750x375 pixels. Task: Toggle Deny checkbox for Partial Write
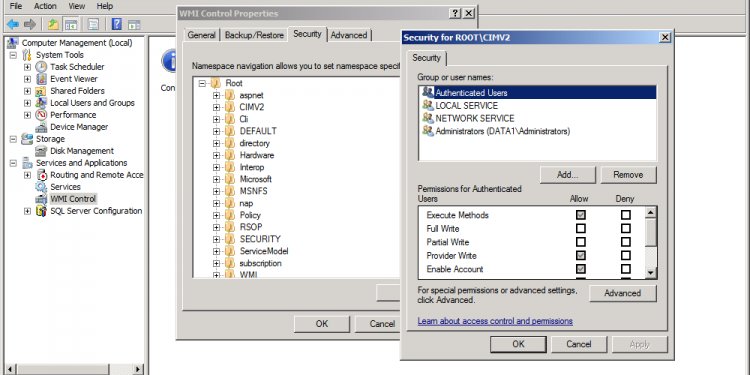[626, 242]
